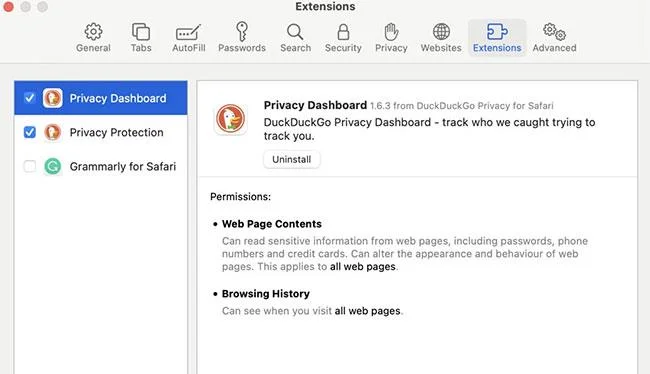
Task: Open the Websites globe icon
Action: (441, 32)
